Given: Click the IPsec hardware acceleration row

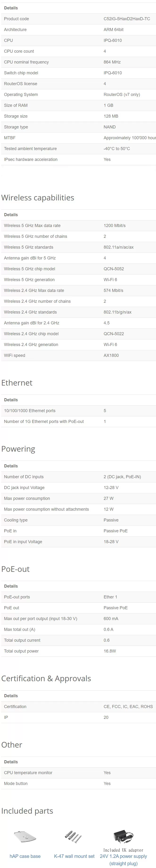Looking at the screenshot, I should pos(79,159).
